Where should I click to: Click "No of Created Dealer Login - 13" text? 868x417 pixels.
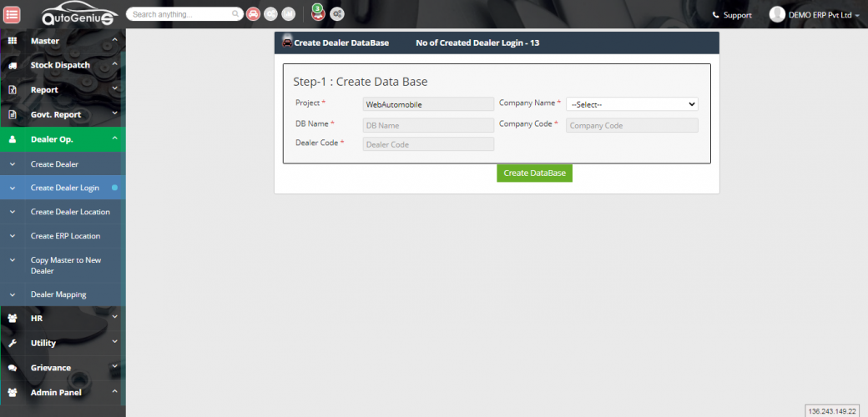(x=477, y=43)
